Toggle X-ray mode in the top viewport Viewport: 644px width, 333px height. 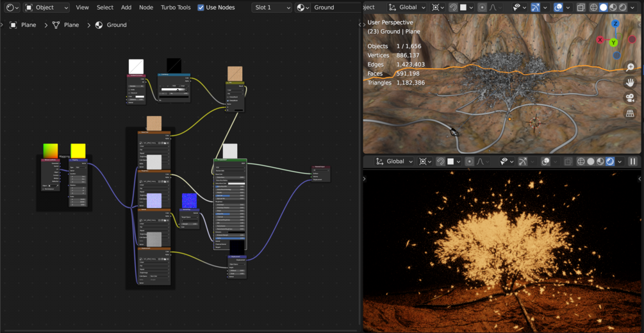[580, 8]
